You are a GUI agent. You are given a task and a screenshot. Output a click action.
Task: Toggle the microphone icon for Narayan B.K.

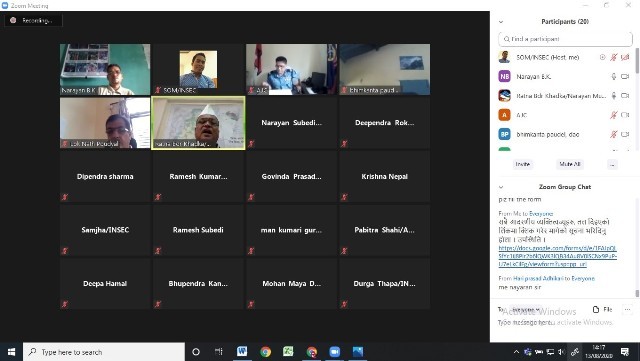click(613, 76)
